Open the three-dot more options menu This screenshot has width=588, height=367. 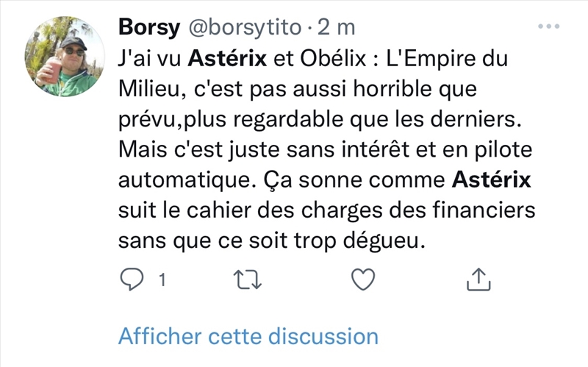point(548,27)
